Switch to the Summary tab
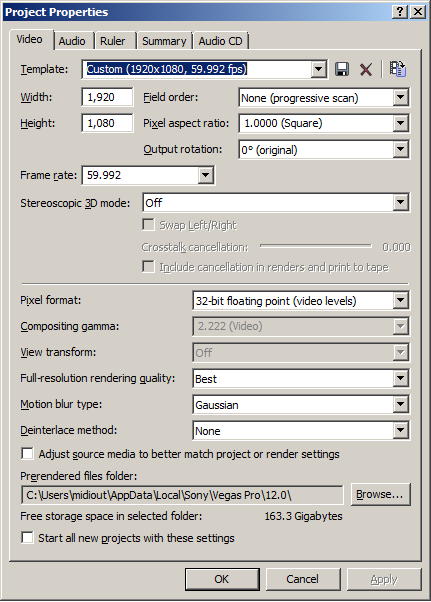The width and height of the screenshot is (431, 602). click(x=164, y=41)
